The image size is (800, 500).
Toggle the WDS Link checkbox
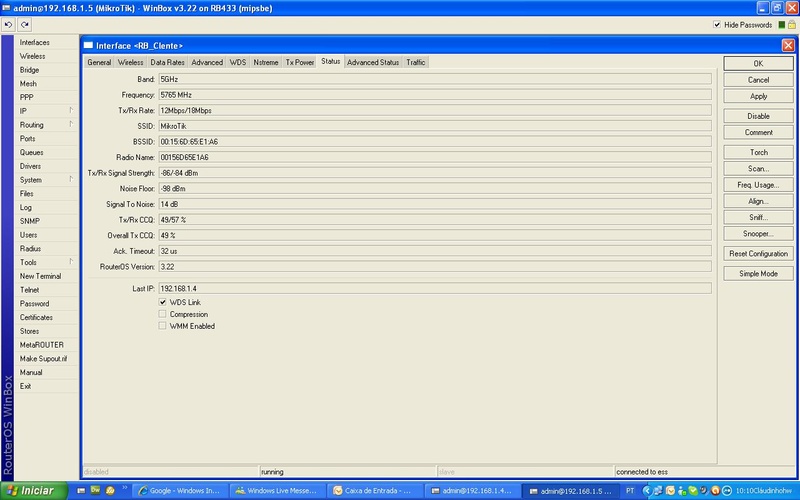[162, 302]
